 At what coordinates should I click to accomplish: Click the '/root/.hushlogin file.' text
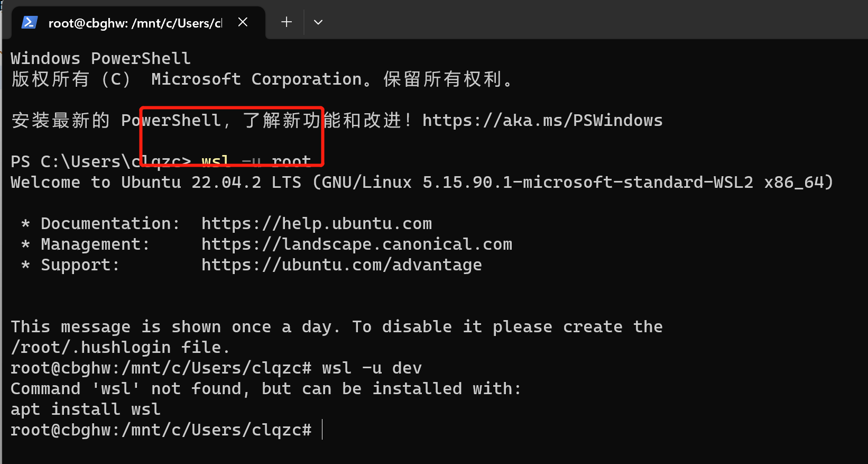tap(121, 348)
